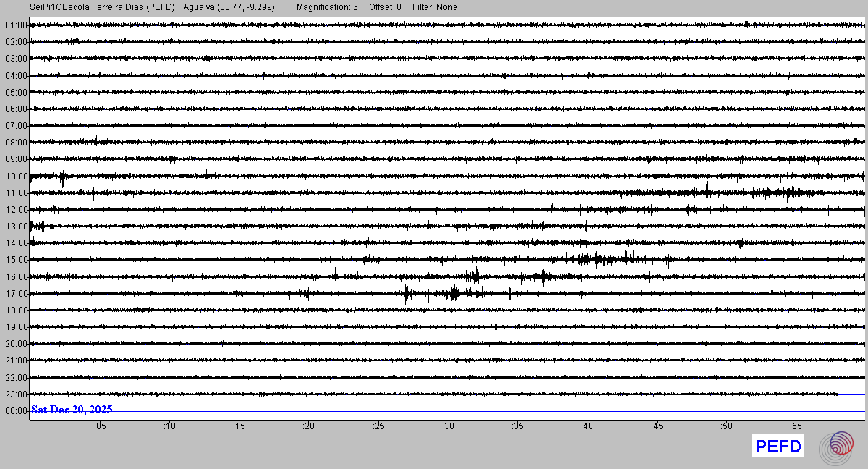Image resolution: width=868 pixels, height=469 pixels.
Task: Click the 'Offset: 0' header label
Action: 385,7
